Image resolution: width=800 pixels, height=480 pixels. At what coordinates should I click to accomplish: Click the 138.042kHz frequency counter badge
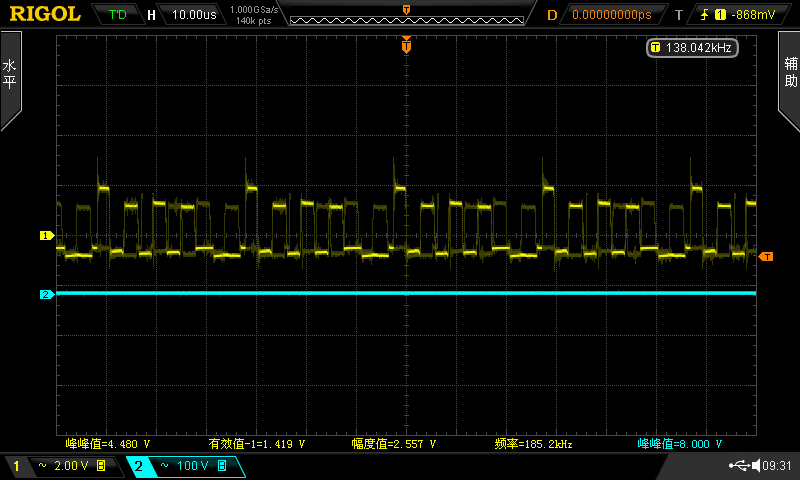[692, 47]
